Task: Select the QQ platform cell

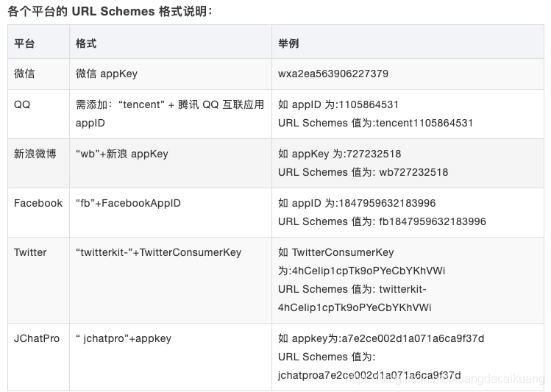Action: coord(22,104)
